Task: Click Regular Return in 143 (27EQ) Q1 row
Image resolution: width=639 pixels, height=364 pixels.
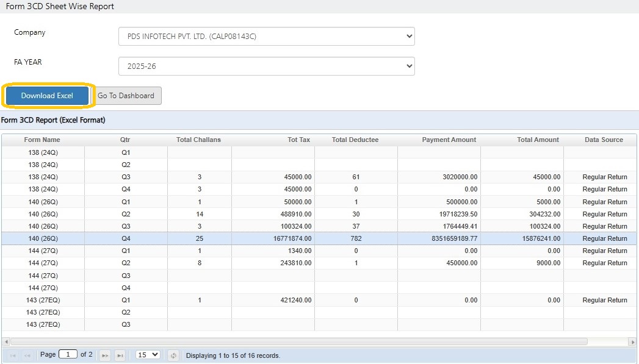Action: pos(605,300)
